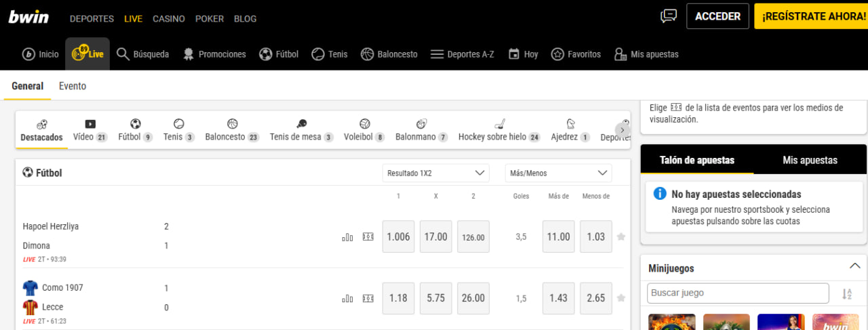
Task: Open Búsqueda search
Action: tap(142, 54)
